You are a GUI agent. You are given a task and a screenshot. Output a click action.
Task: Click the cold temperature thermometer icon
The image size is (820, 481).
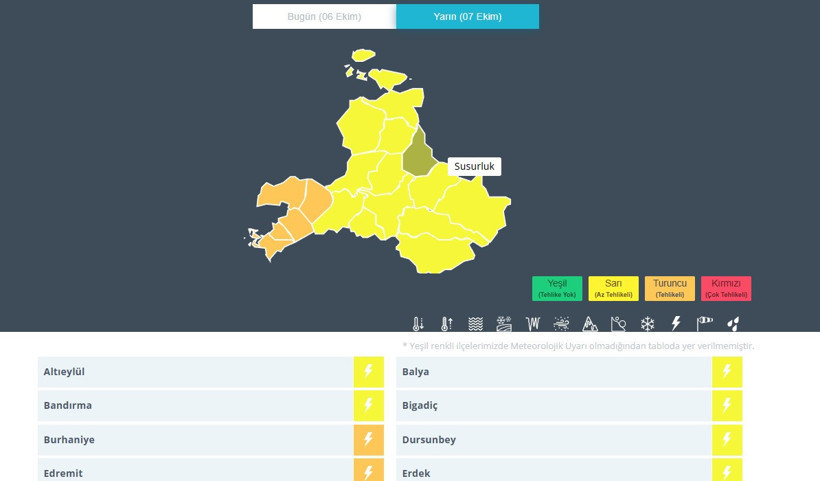[418, 324]
